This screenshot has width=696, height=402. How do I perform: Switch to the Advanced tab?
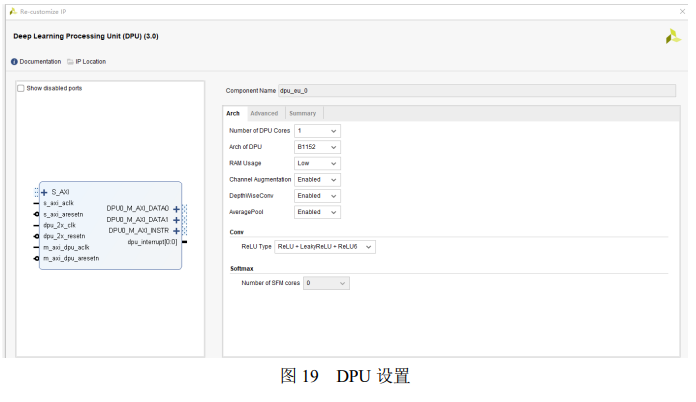(x=264, y=114)
